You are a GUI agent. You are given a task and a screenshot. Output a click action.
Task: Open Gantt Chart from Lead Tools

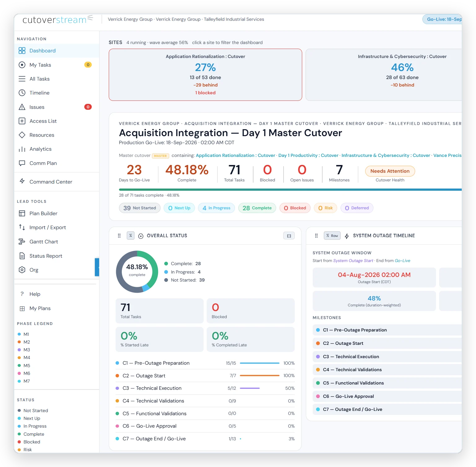pyautogui.click(x=57, y=242)
